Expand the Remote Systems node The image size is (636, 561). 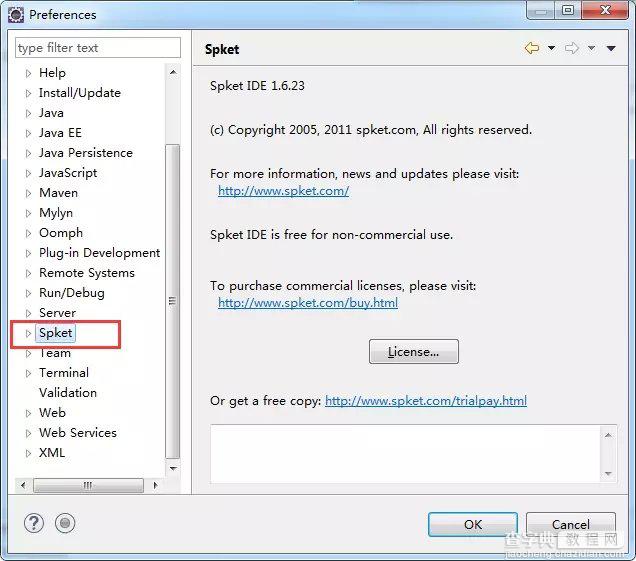pyautogui.click(x=28, y=273)
